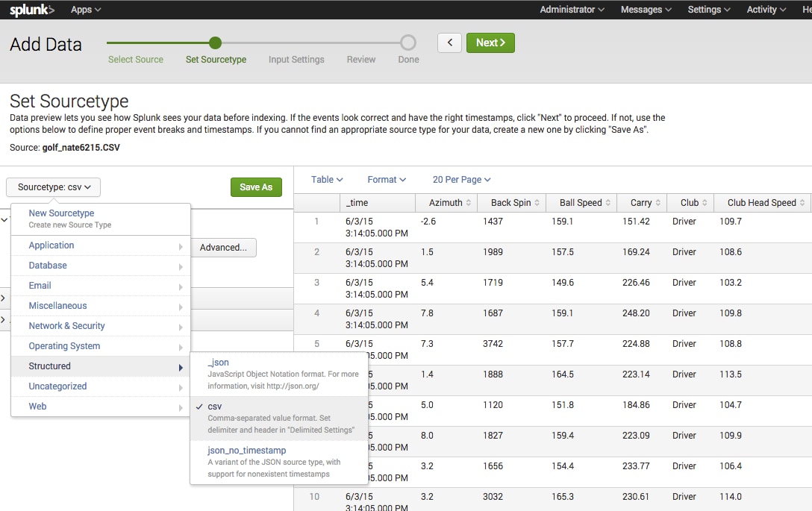Click the Back Spin value 3742
This screenshot has height=511, width=812.
tap(493, 344)
